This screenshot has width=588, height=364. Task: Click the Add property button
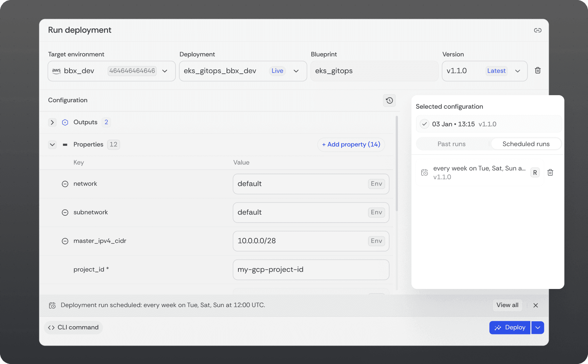(351, 144)
